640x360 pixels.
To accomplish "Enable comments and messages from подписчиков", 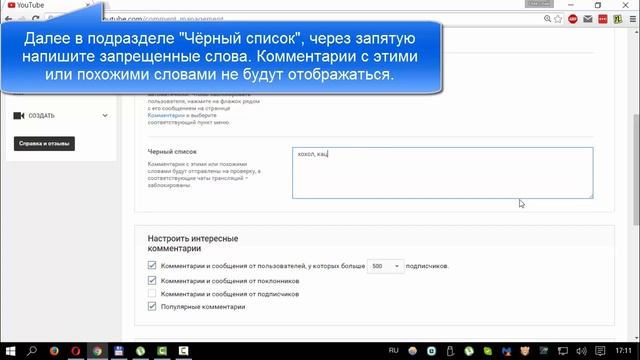I will (x=152, y=293).
